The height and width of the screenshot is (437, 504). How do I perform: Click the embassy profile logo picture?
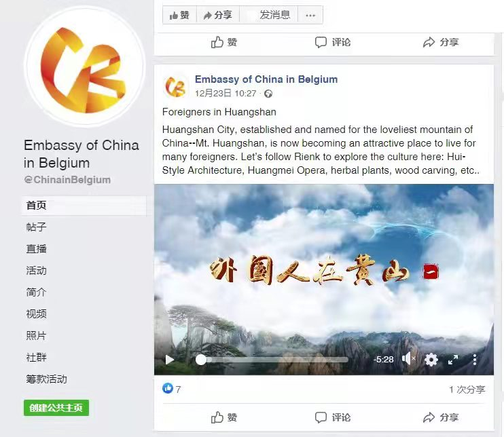coord(85,66)
